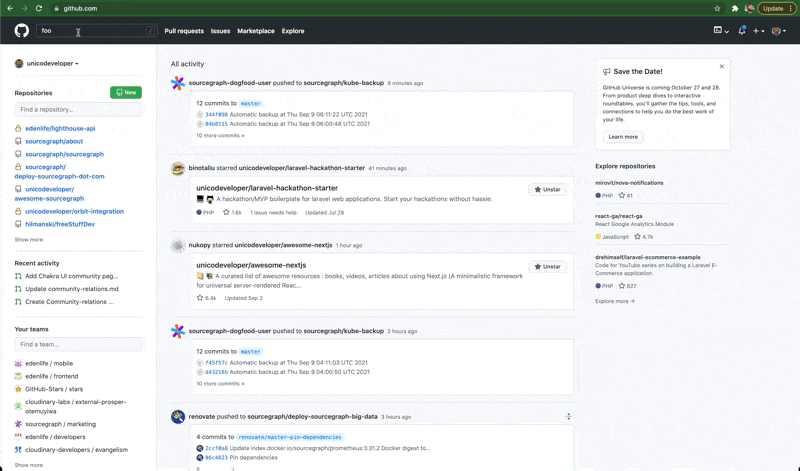Open drehimself/laravel-ecommerce-example repository
Viewport: 800px width, 471px height.
coord(647,257)
